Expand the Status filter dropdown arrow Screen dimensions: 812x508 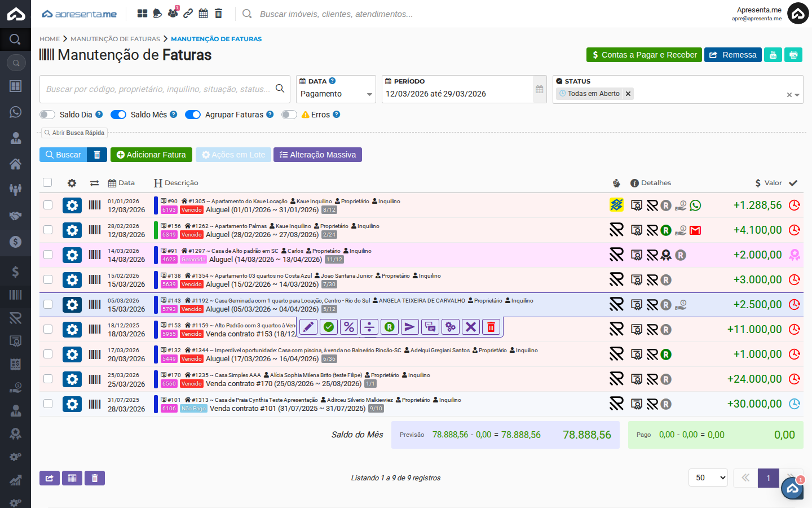[797, 95]
